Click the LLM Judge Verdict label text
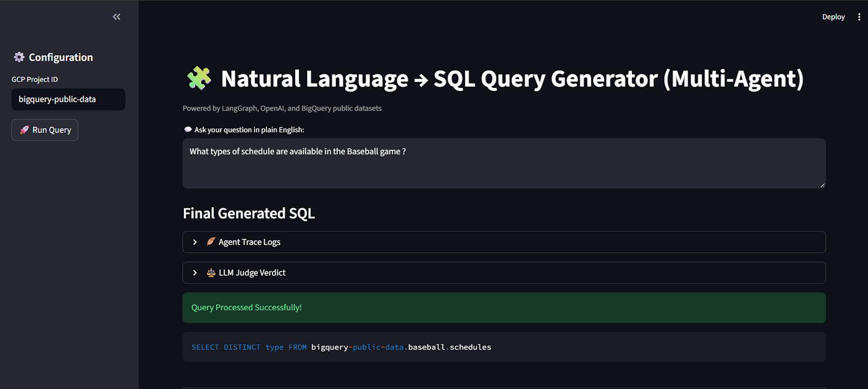 [252, 272]
